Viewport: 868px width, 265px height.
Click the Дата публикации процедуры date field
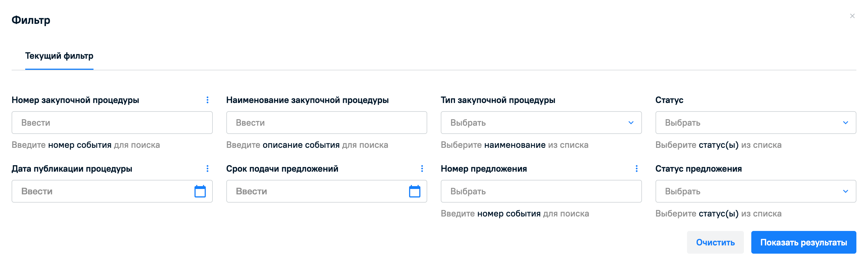[x=101, y=192]
